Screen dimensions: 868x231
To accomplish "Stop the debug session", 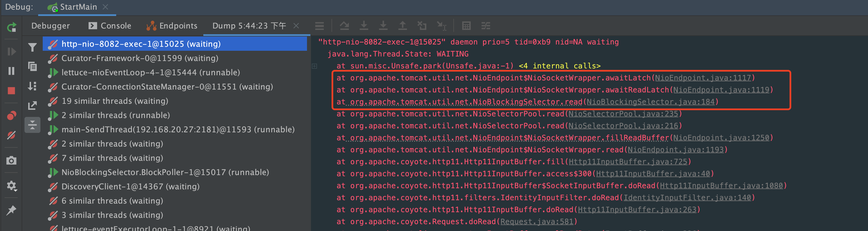I will (11, 91).
